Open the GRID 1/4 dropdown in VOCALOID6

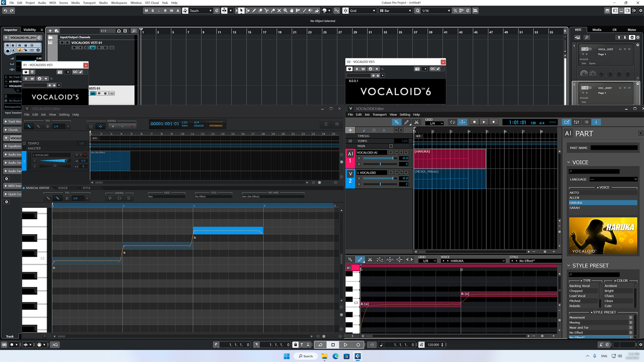click(434, 123)
